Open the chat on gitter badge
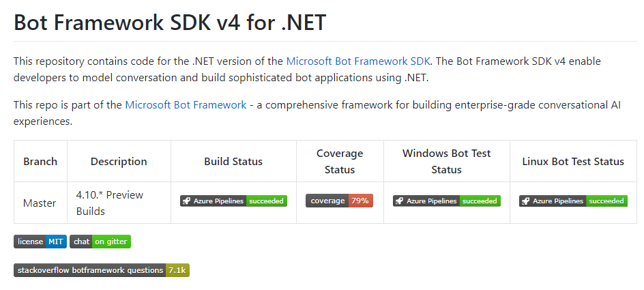This screenshot has height=290, width=644. (100, 242)
